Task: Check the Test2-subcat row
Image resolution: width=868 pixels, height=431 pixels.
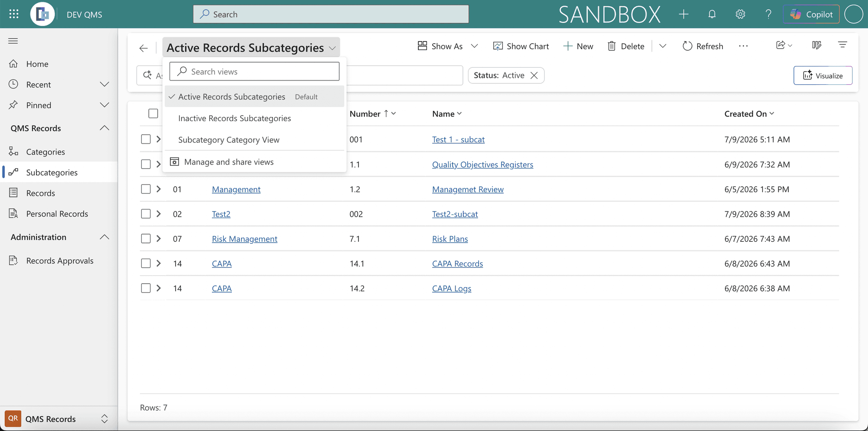Action: click(146, 214)
